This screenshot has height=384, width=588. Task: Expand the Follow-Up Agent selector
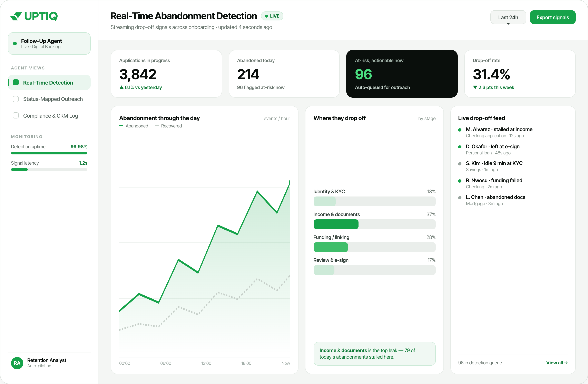click(49, 44)
